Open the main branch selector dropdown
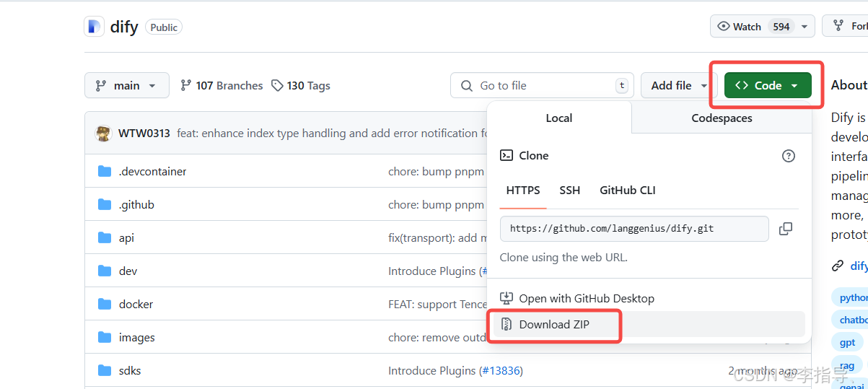This screenshot has height=389, width=868. [127, 85]
